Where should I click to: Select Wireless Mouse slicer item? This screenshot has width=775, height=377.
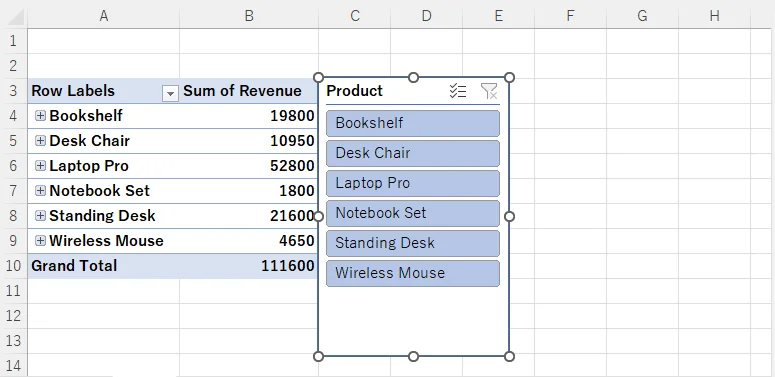413,273
